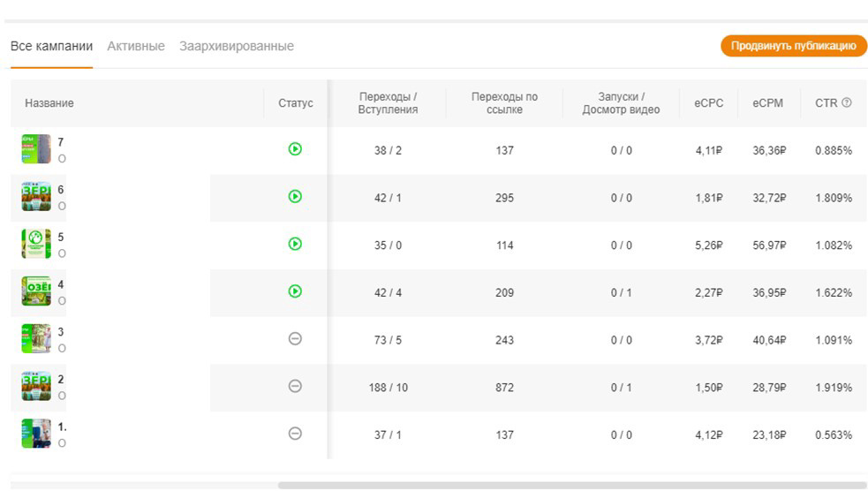The image size is (868, 491).
Task: Select the Все кампании tab
Action: pos(51,46)
